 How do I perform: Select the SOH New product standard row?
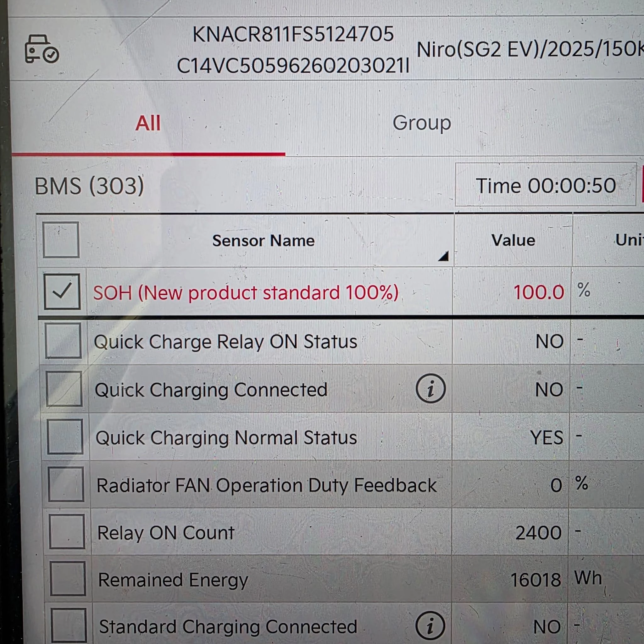pos(246,293)
